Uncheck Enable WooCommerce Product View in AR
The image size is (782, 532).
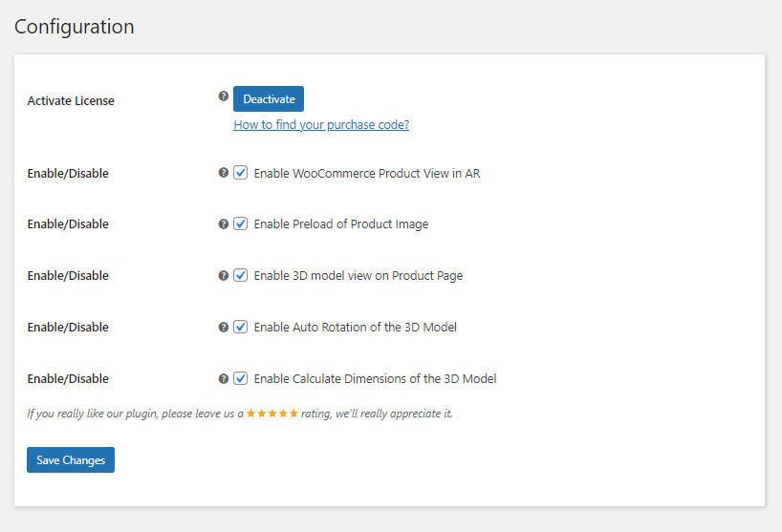240,172
